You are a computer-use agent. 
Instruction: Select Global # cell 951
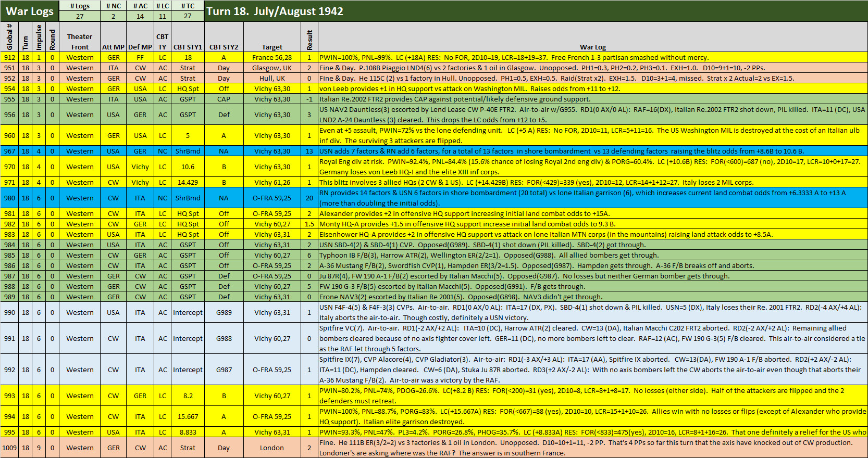9,68
